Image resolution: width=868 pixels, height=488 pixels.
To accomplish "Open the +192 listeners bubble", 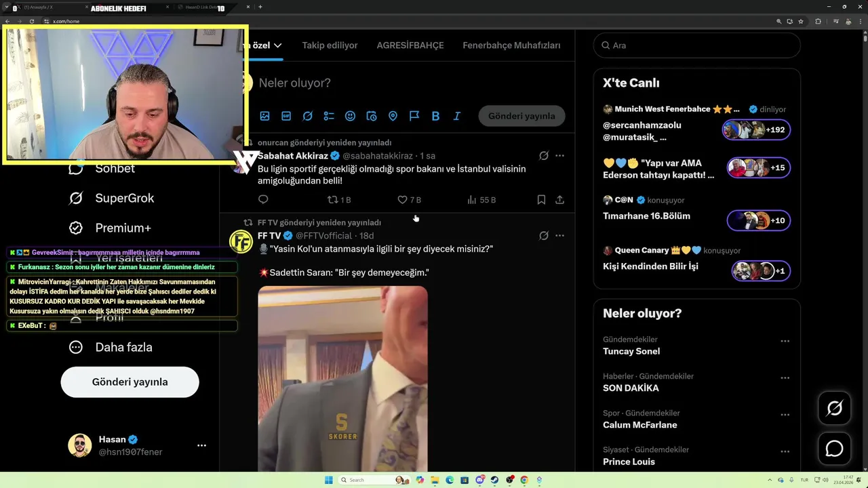I will 756,129.
